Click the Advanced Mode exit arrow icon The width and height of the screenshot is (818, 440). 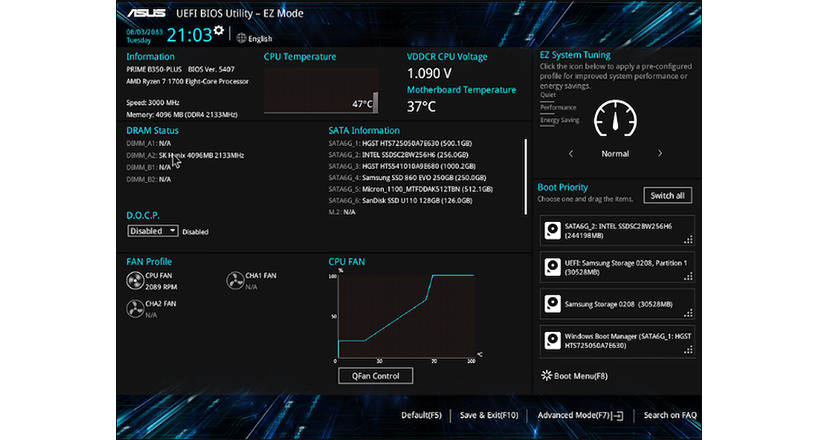click(618, 415)
